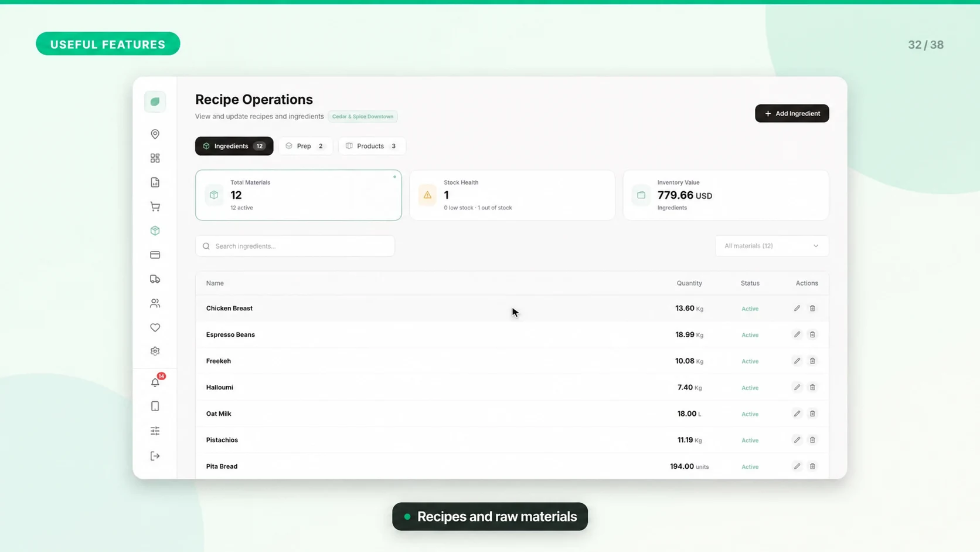980x552 pixels.
Task: Switch to the Products tab
Action: pyautogui.click(x=372, y=146)
